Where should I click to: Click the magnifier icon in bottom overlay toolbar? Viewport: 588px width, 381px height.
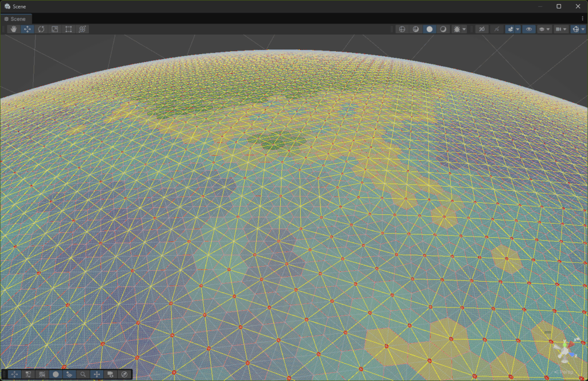83,374
